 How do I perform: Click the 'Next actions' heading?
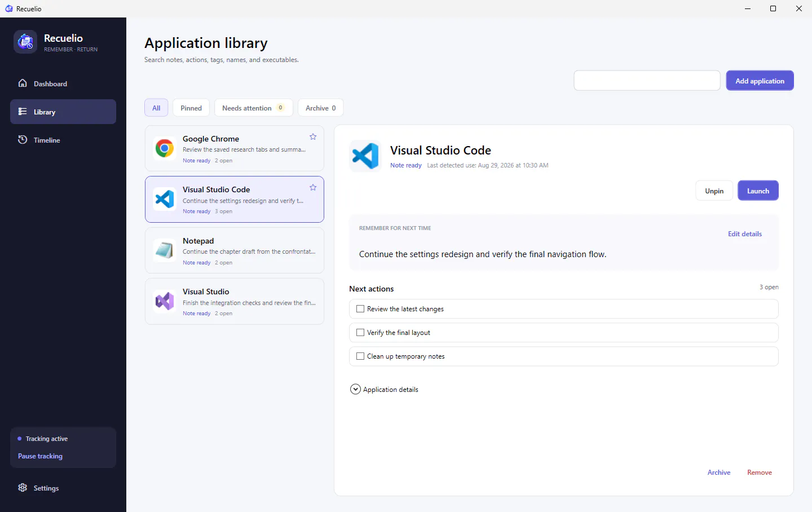point(372,289)
